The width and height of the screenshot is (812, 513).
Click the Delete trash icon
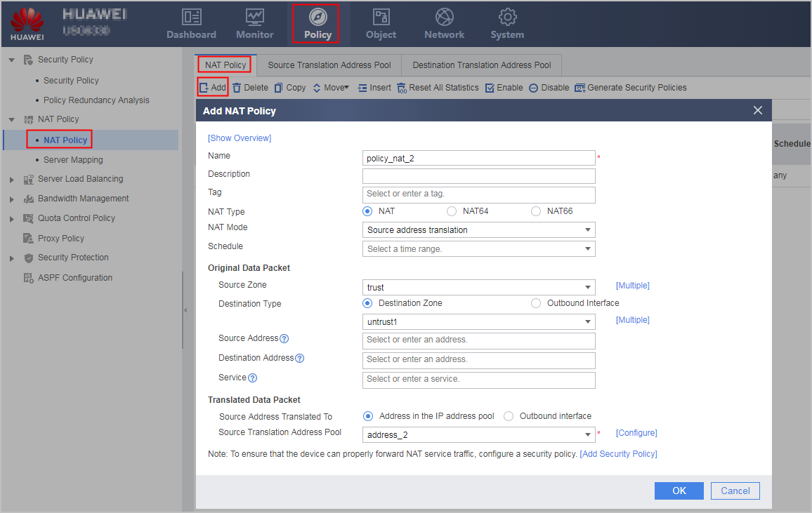coord(237,88)
